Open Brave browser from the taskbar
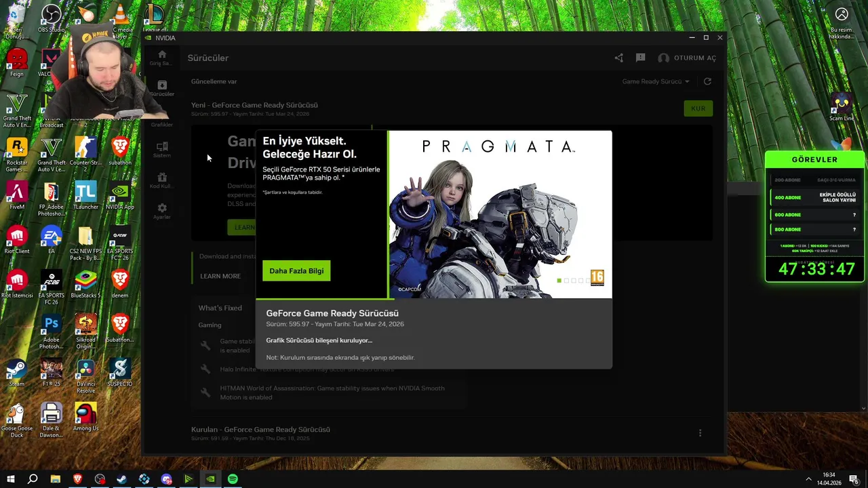Screen dimensions: 868x488 point(77,479)
